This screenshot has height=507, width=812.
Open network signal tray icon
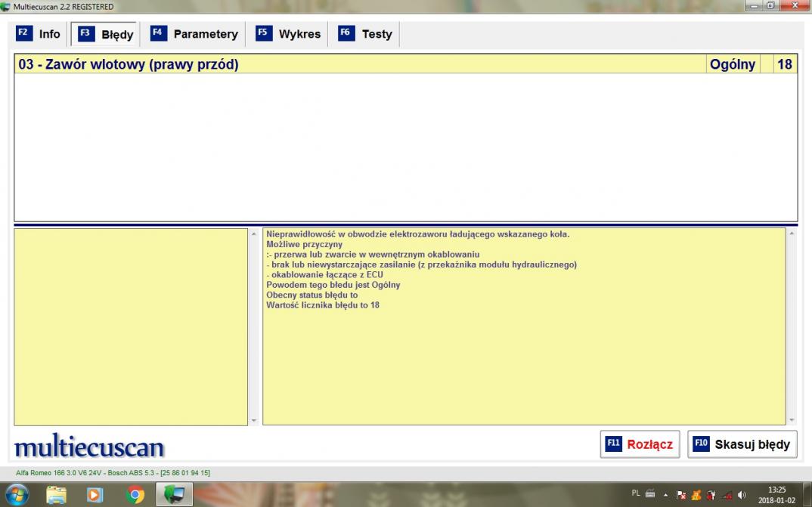tap(727, 495)
